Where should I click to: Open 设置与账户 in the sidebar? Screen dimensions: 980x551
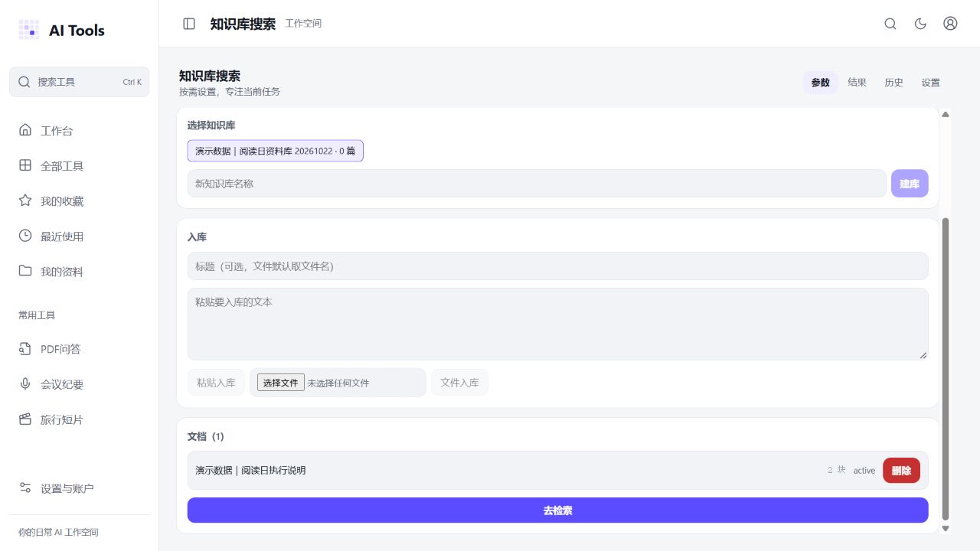(80, 488)
